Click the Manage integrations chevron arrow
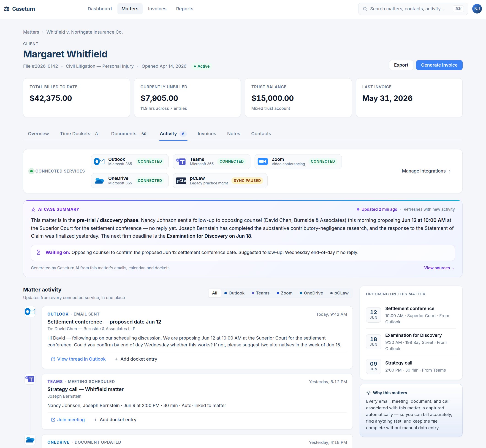 (450, 171)
